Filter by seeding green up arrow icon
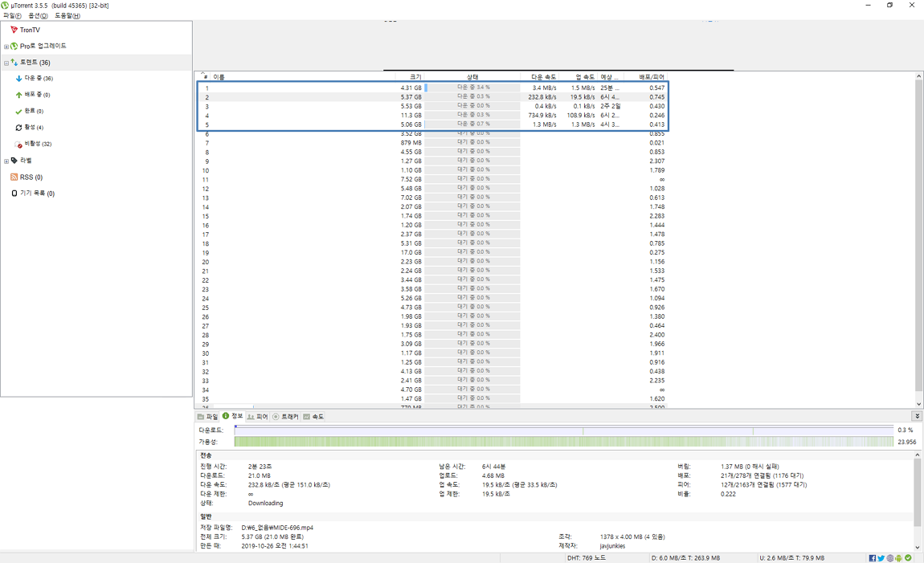Screen dimensions: 924x563 click(x=18, y=95)
